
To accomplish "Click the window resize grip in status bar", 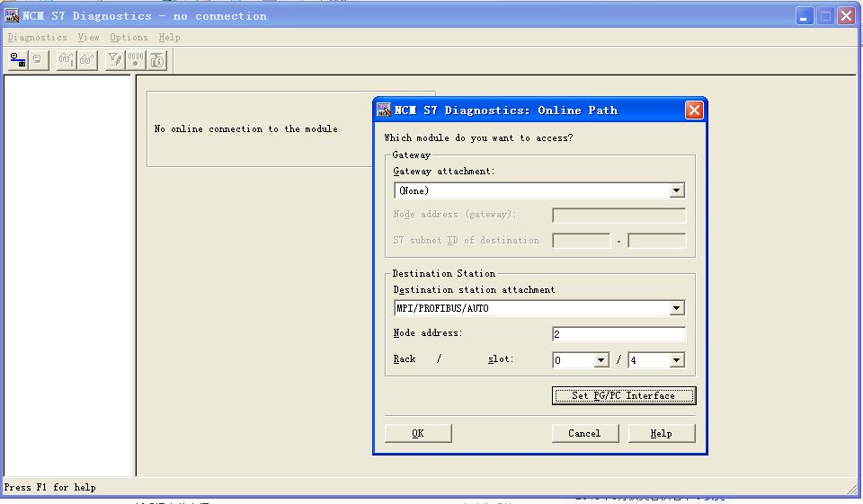I will click(852, 488).
